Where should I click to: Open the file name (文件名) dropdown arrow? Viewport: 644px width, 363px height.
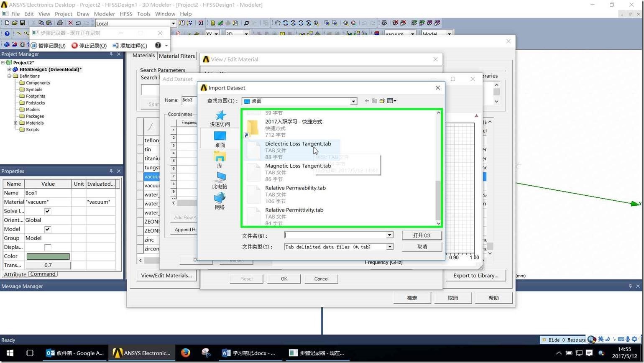[389, 235]
